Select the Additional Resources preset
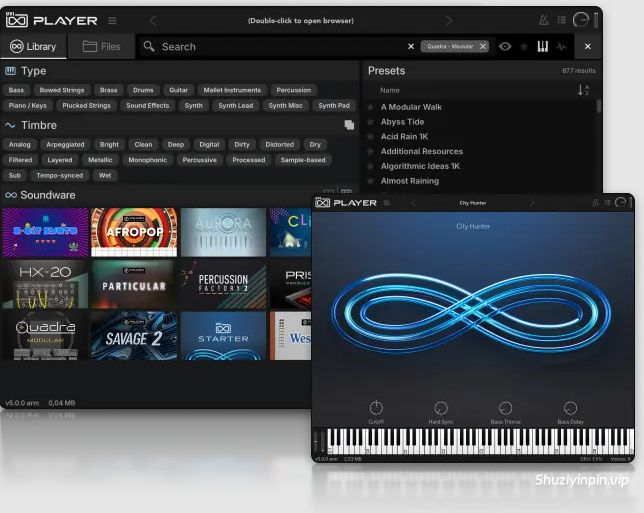Screen dimensions: 644x513 [x=422, y=151]
